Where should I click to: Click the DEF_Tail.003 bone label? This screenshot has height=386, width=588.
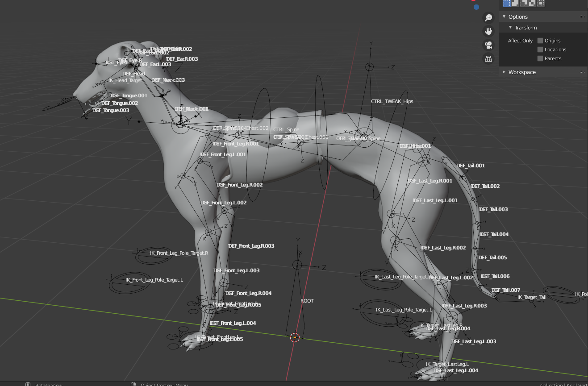(493, 209)
